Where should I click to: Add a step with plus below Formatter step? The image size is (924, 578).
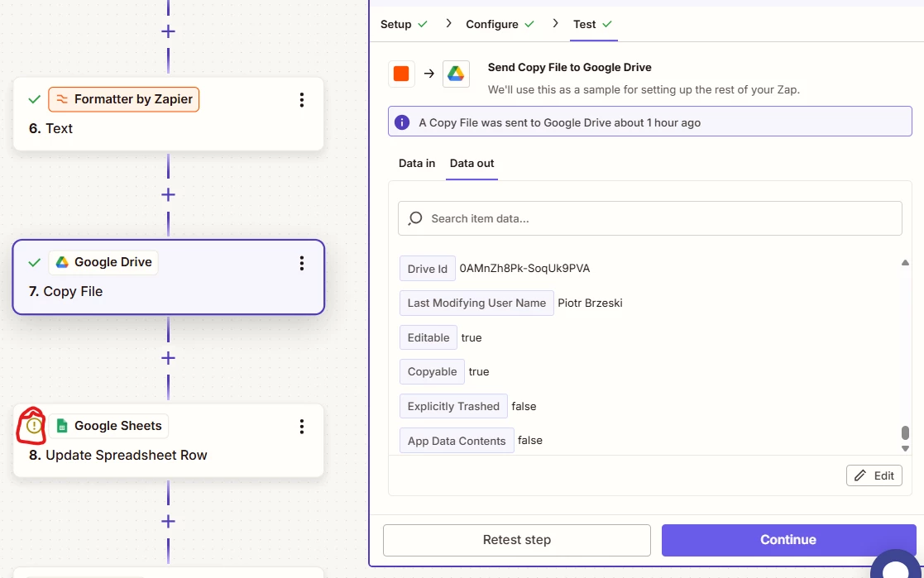[x=168, y=194]
